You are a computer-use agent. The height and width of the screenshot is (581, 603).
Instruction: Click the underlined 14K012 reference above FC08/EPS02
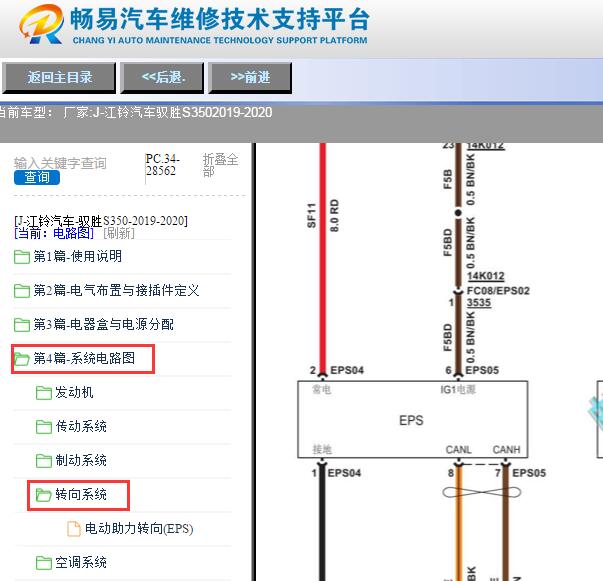pyautogui.click(x=486, y=276)
